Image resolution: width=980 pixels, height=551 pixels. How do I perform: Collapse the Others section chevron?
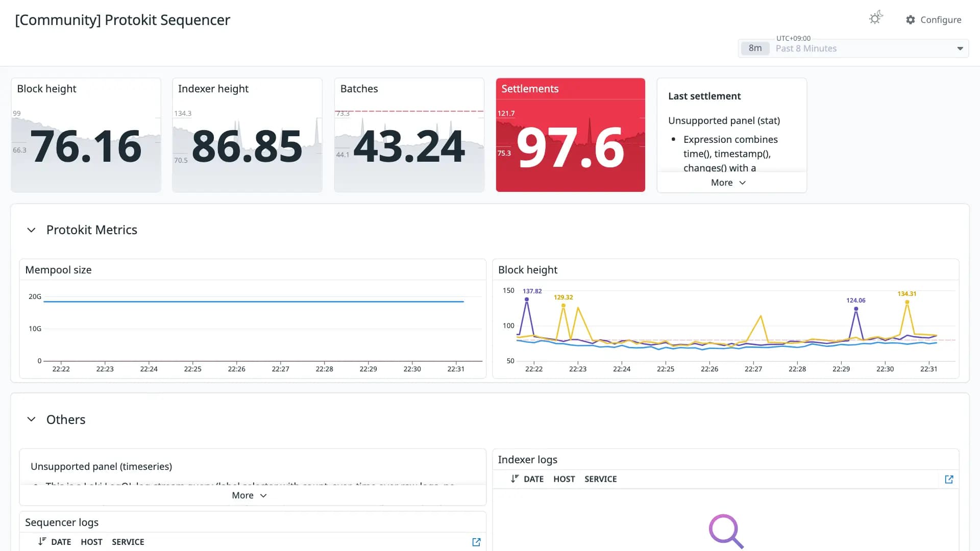point(31,419)
